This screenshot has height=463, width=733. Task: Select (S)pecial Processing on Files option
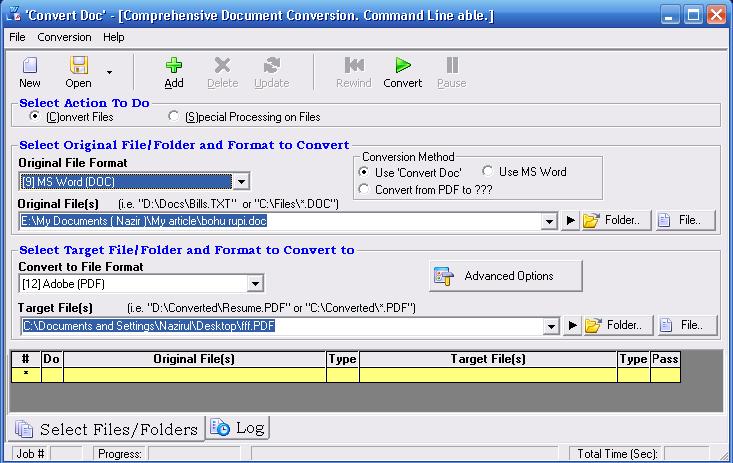(x=173, y=116)
